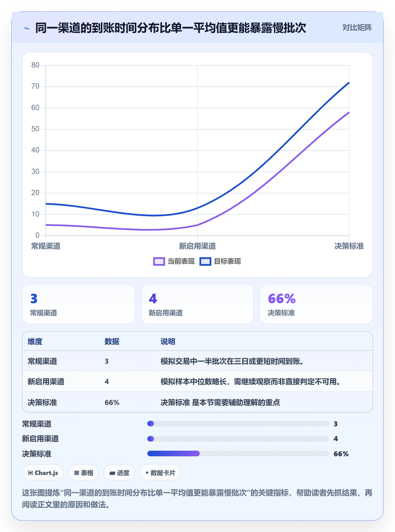The width and height of the screenshot is (395, 532).
Task: Select the description starting with 模拟样本中位数略长
Action: (250, 382)
